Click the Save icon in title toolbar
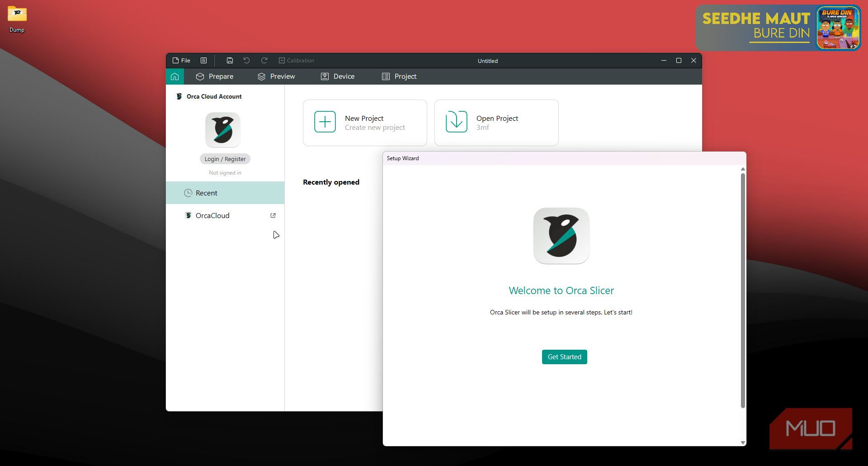 pos(230,61)
